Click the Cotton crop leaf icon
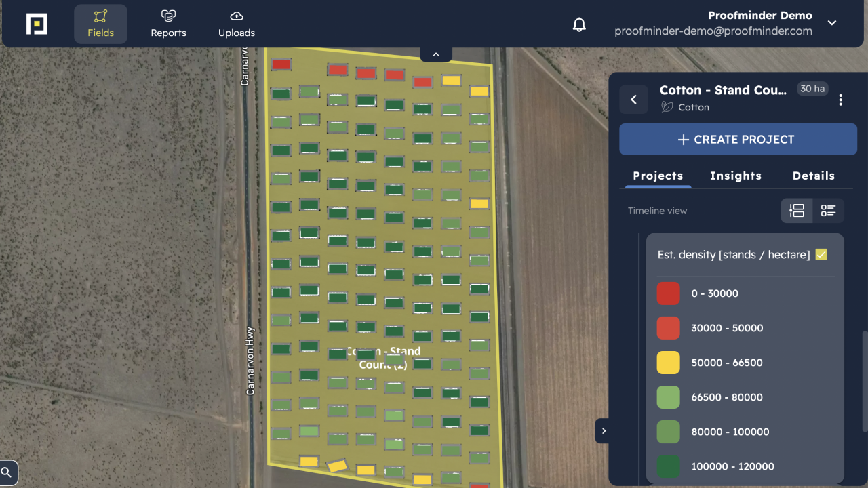Image resolution: width=868 pixels, height=488 pixels. click(x=667, y=107)
